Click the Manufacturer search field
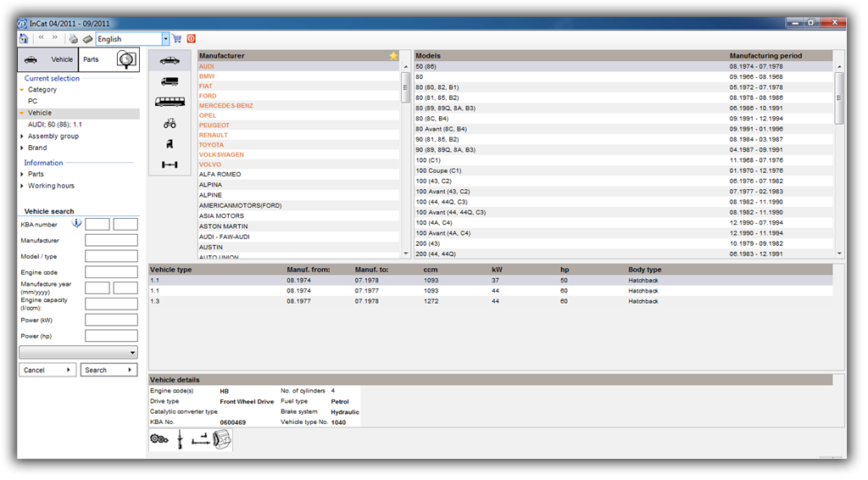 tap(111, 240)
